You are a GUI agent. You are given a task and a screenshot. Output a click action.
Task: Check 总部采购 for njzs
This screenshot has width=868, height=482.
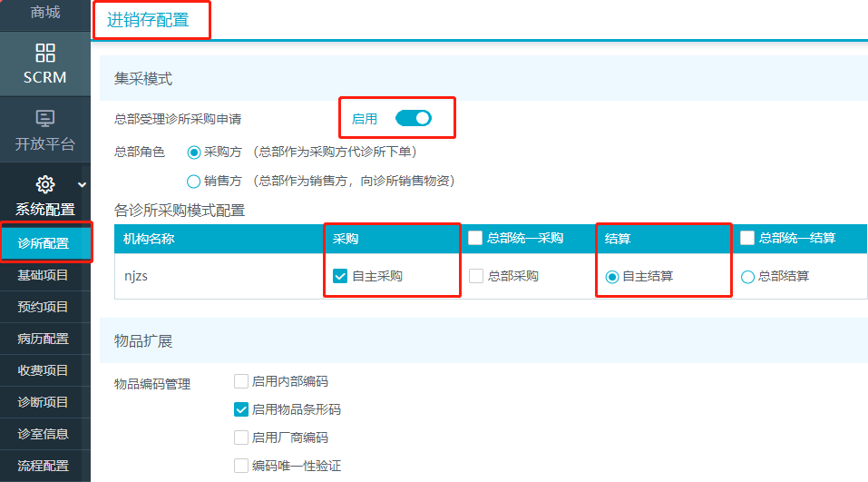coord(476,276)
